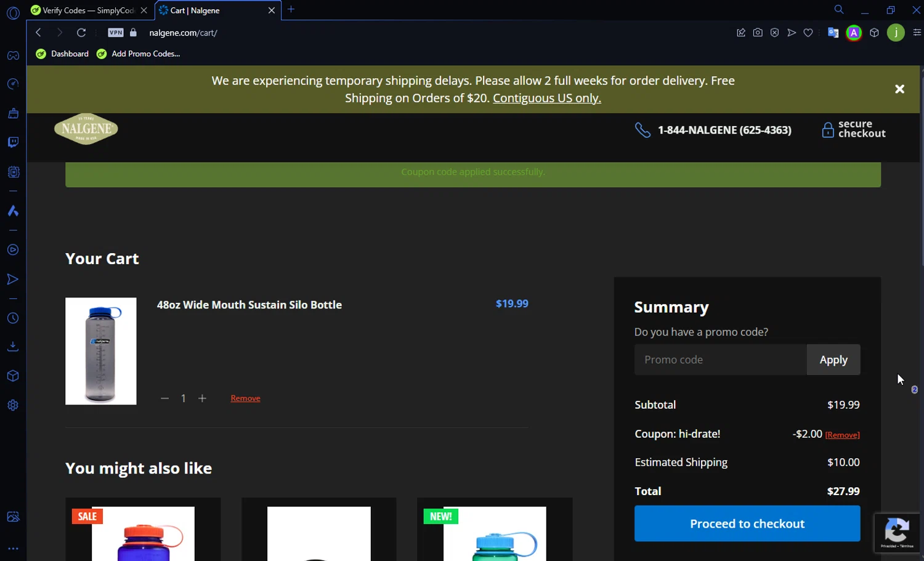
Task: Click the reCAPTCHA badge
Action: [898, 533]
